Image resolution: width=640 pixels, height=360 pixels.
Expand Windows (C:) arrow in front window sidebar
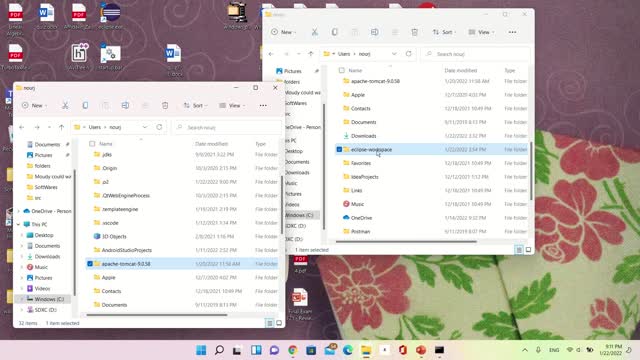click(22, 299)
